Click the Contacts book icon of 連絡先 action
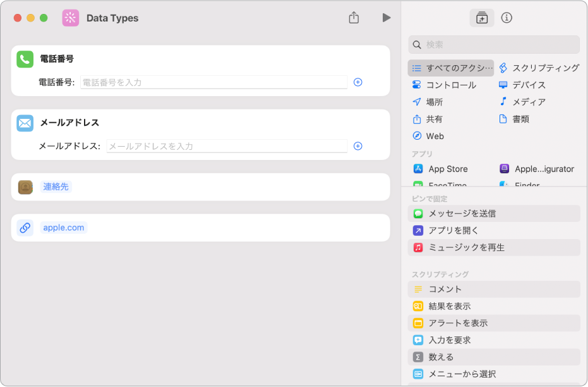The image size is (588, 387). pos(25,187)
